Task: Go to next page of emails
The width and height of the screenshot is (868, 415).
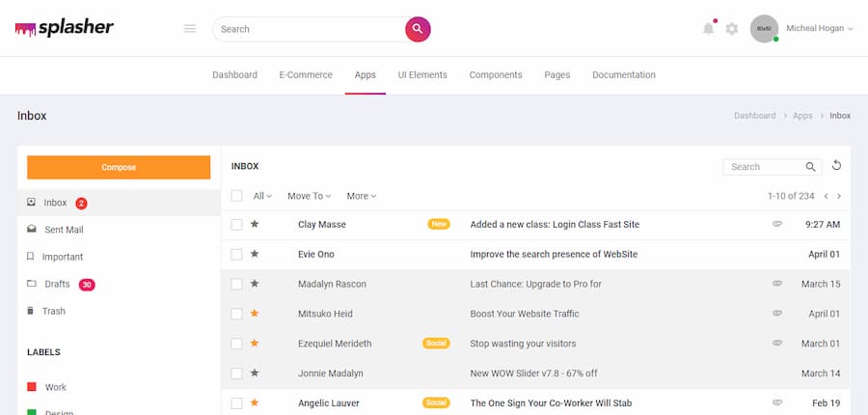Action: [x=839, y=196]
